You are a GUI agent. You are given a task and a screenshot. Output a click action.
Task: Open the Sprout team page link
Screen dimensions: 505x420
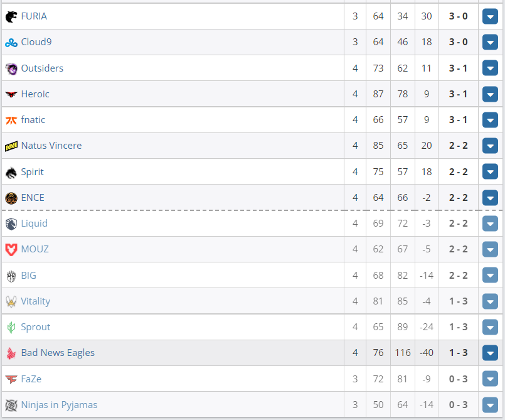coord(35,327)
